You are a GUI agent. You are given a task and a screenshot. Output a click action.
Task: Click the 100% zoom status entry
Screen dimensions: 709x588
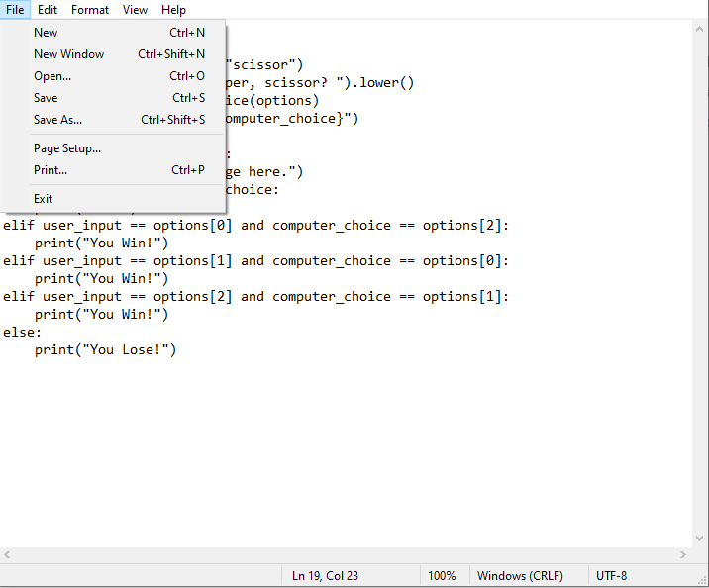point(442,576)
